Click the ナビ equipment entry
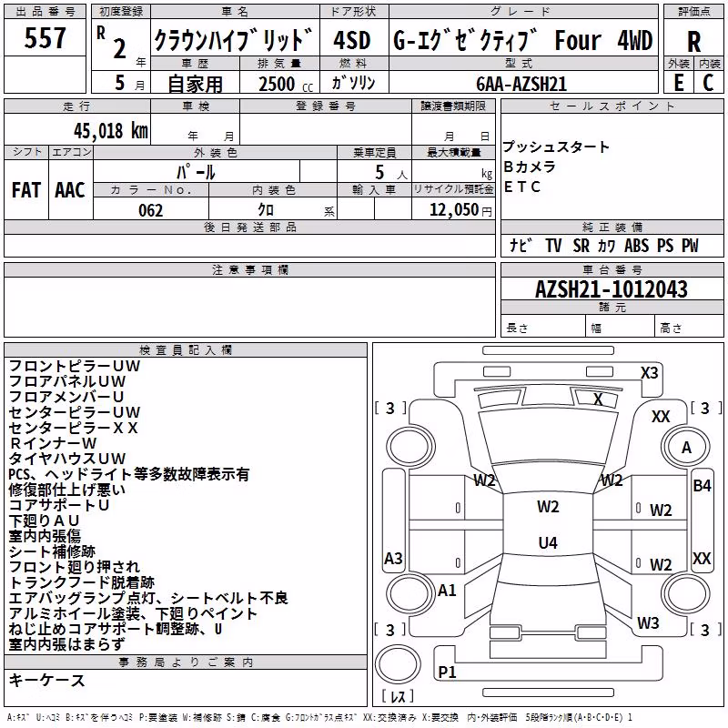The width and height of the screenshot is (728, 728). 521,245
